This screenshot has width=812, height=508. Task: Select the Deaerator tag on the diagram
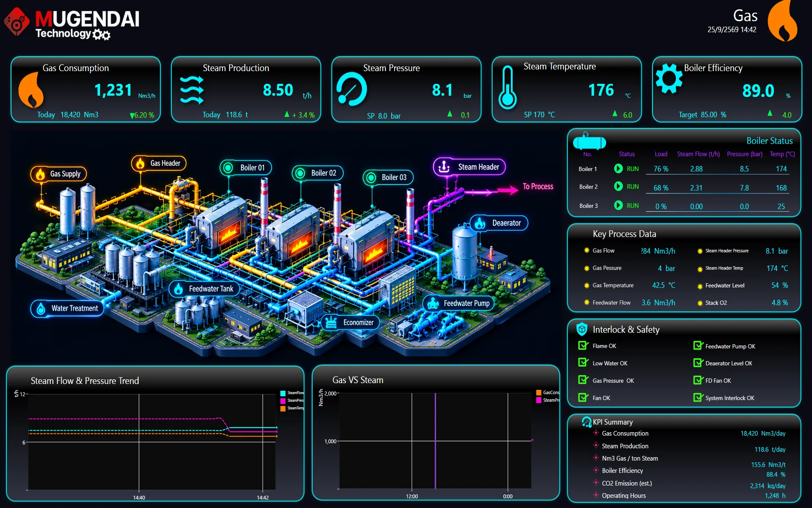point(499,223)
